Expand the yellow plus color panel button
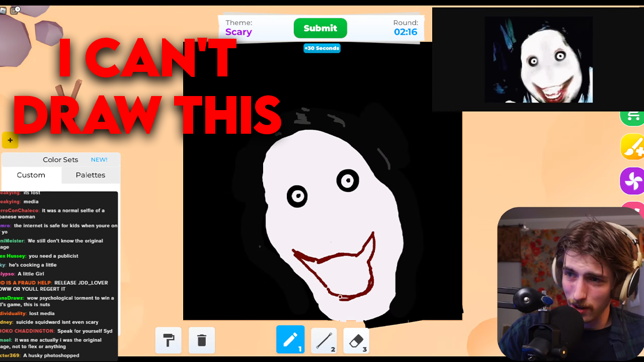This screenshot has height=362, width=644. pos(10,140)
